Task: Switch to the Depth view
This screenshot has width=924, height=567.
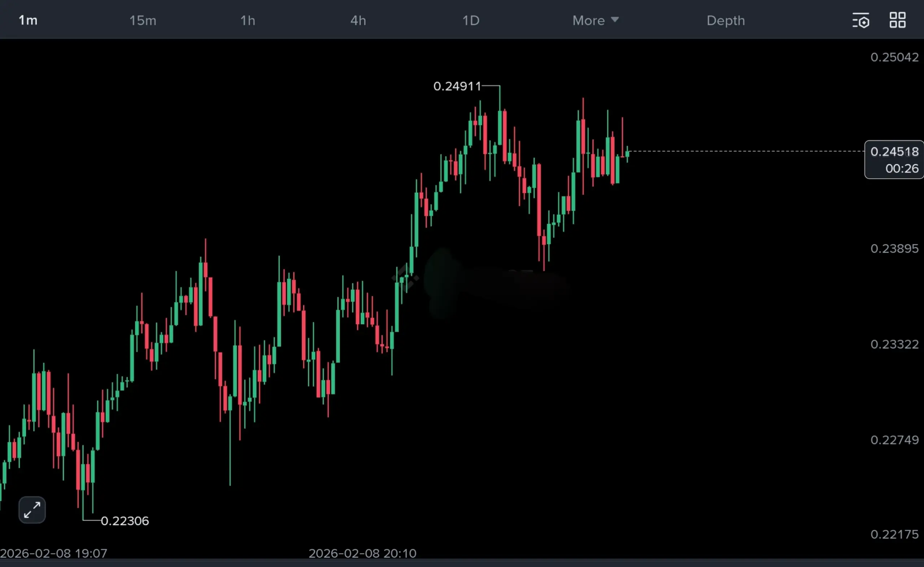Action: click(725, 21)
